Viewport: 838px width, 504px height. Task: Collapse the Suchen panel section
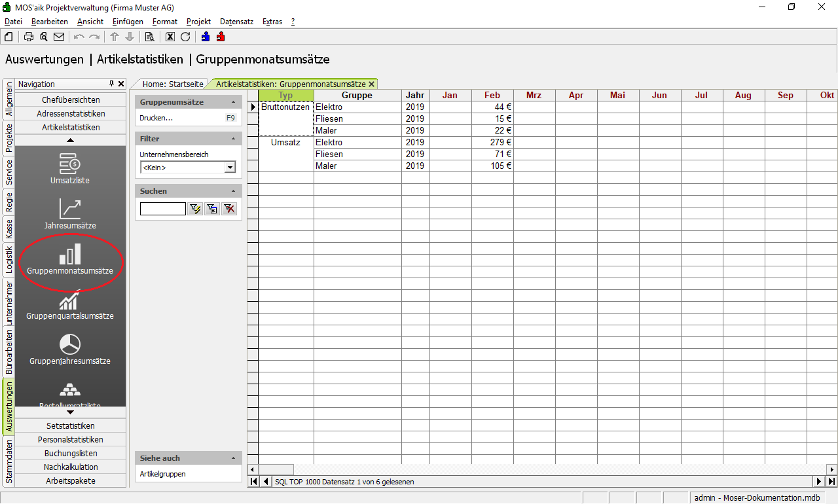coord(234,191)
